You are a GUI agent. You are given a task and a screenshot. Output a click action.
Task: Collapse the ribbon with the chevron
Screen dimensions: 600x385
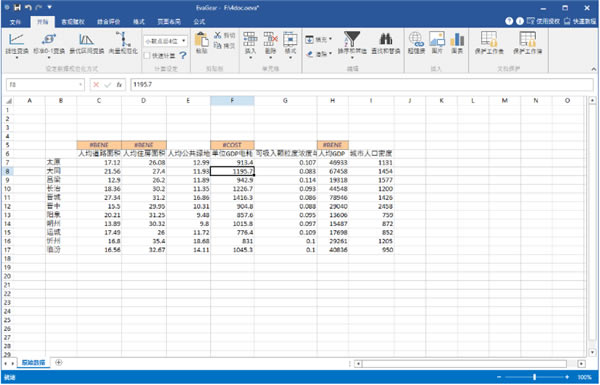[x=593, y=69]
